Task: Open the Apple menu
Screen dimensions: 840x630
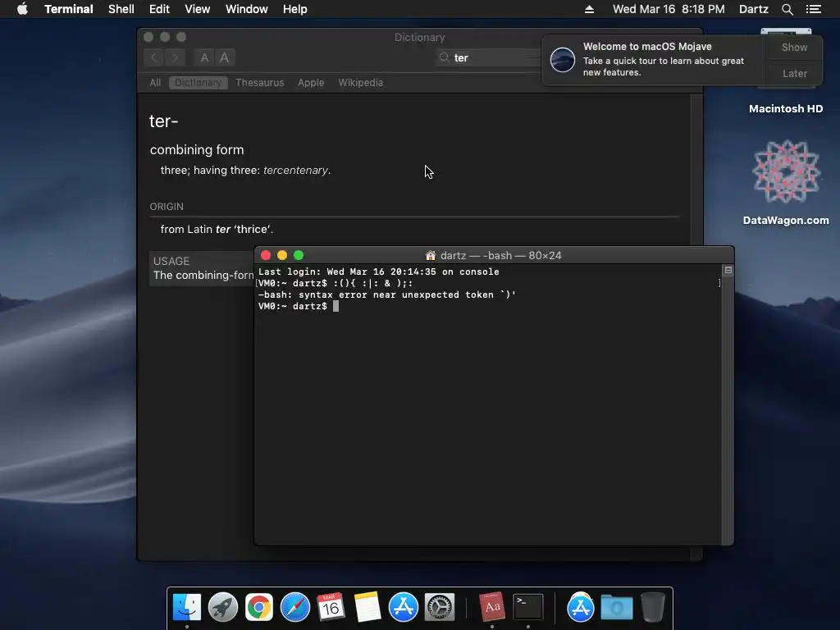Action: (22, 9)
